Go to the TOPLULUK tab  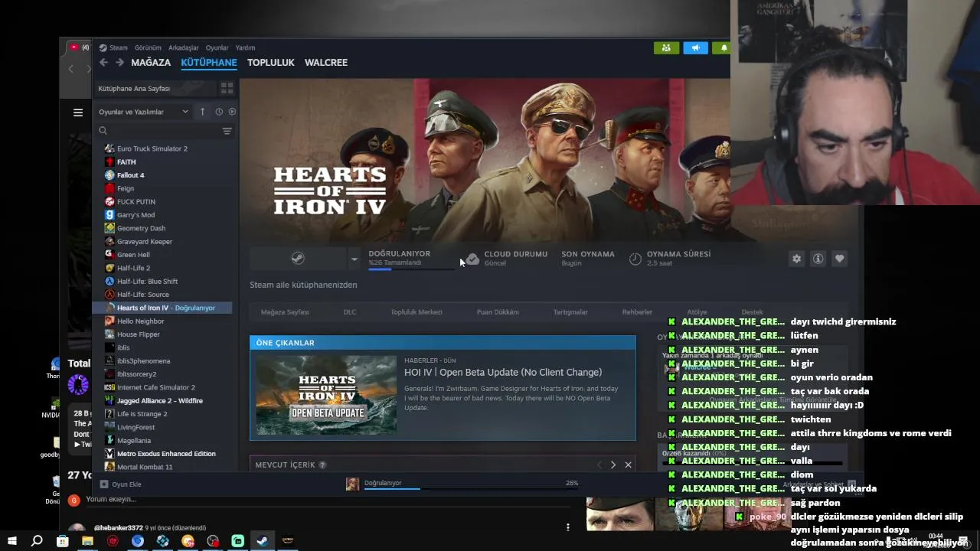click(x=270, y=63)
